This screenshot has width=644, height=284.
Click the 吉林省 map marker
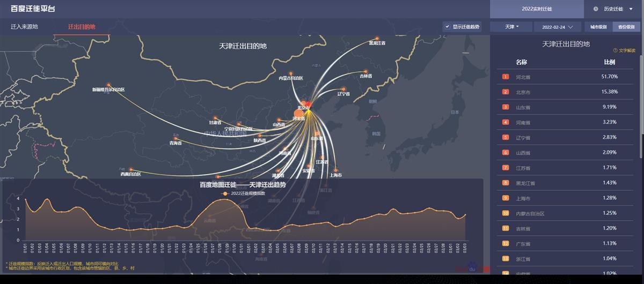tap(365, 71)
